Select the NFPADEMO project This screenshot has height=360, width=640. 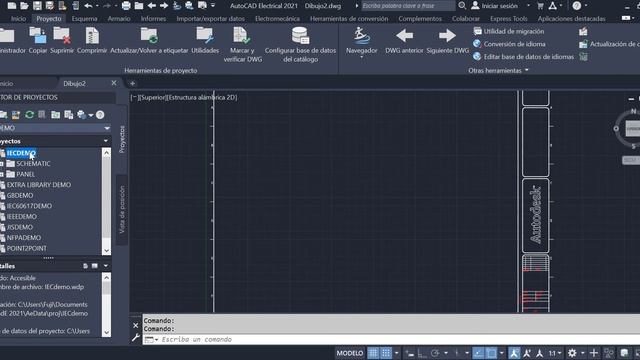pos(24,238)
